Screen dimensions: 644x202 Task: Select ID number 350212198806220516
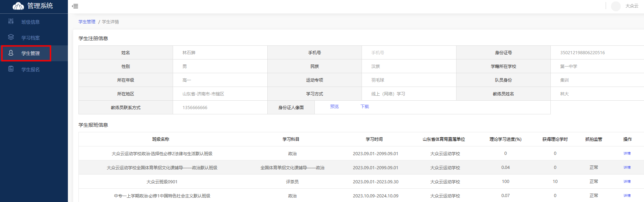(582, 53)
